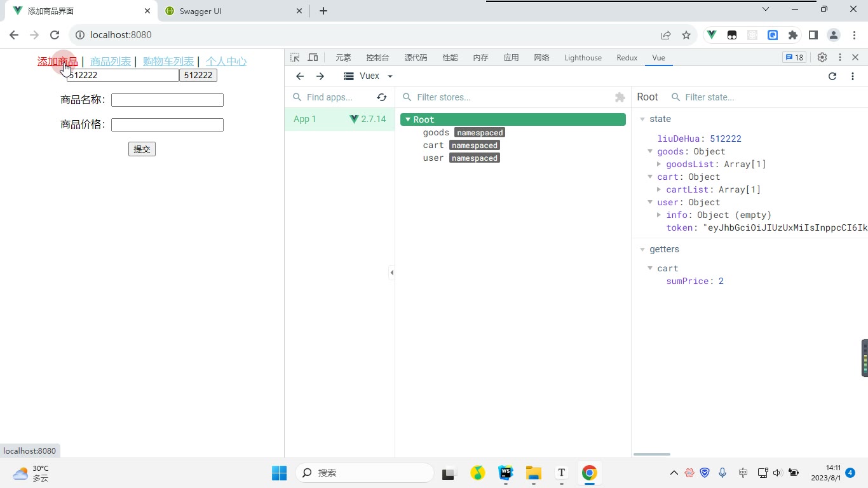Viewport: 868px width, 488px height.
Task: Toggle the device toolbar icon in DevTools
Action: pos(313,57)
